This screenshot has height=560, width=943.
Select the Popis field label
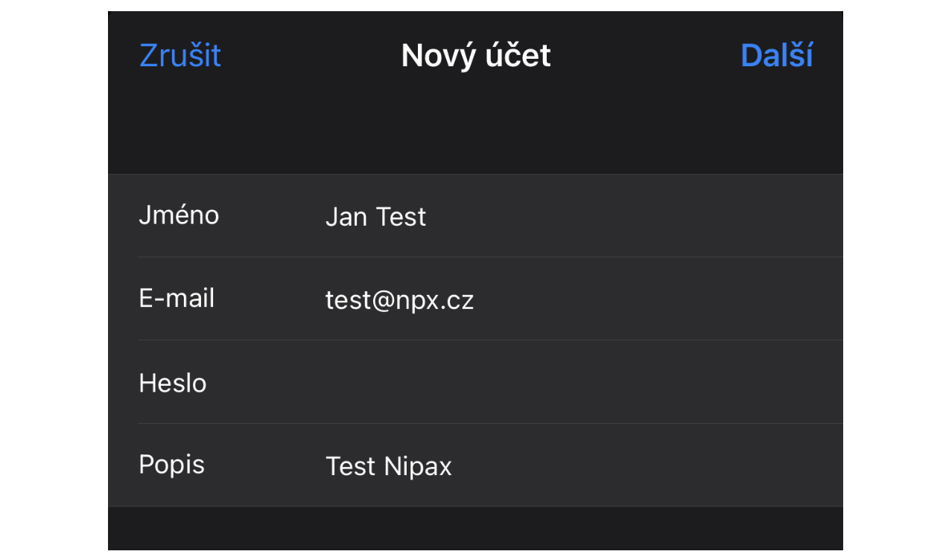(171, 465)
